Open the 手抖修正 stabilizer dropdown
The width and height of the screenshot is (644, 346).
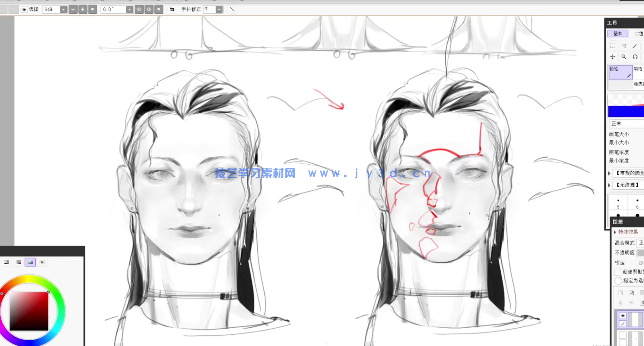[219, 9]
